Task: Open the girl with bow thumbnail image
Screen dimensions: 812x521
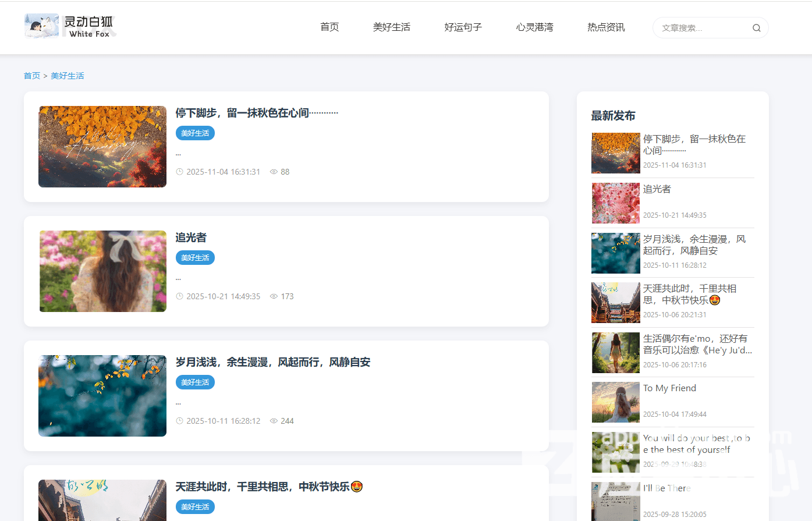Action: (102, 271)
